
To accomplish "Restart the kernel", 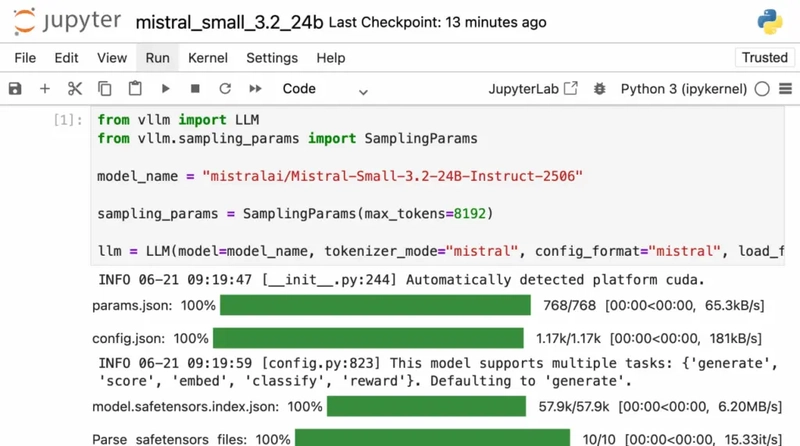I will pyautogui.click(x=225, y=89).
